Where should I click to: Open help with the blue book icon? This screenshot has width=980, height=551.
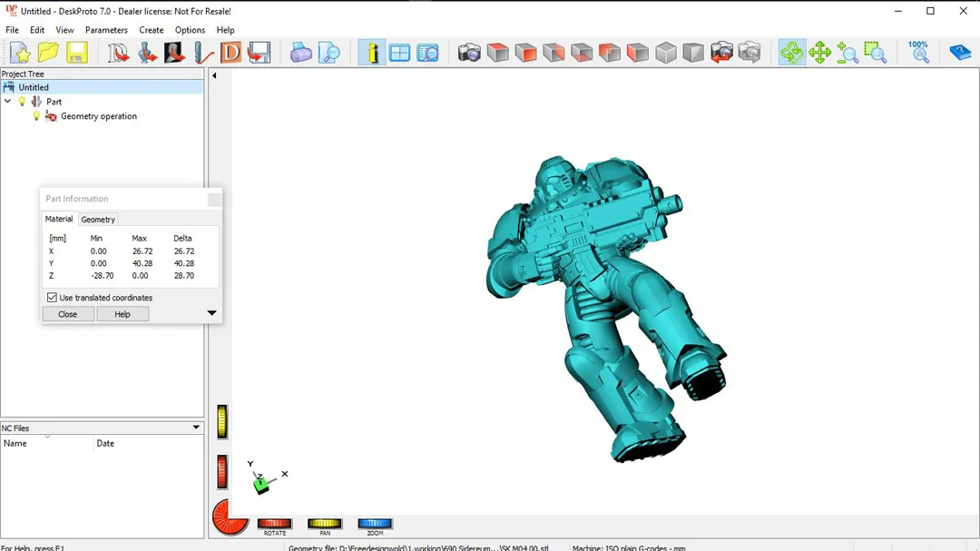coord(960,53)
